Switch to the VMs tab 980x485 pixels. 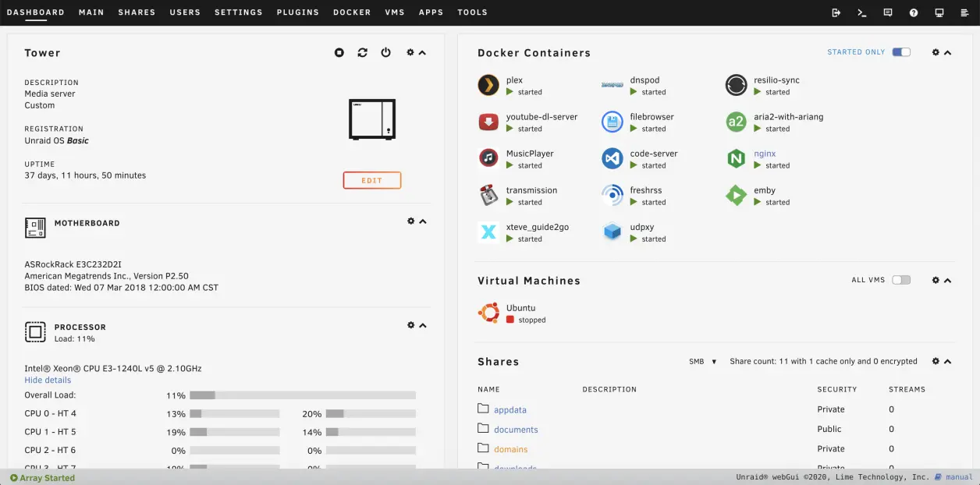[x=395, y=12]
